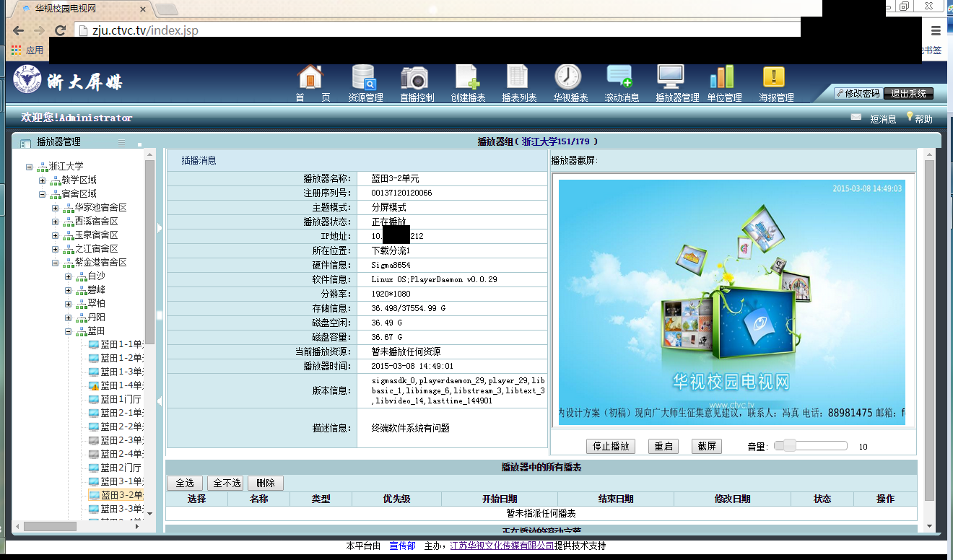Image resolution: width=953 pixels, height=560 pixels.
Task: Open the 宣传部 footer link
Action: (x=402, y=546)
